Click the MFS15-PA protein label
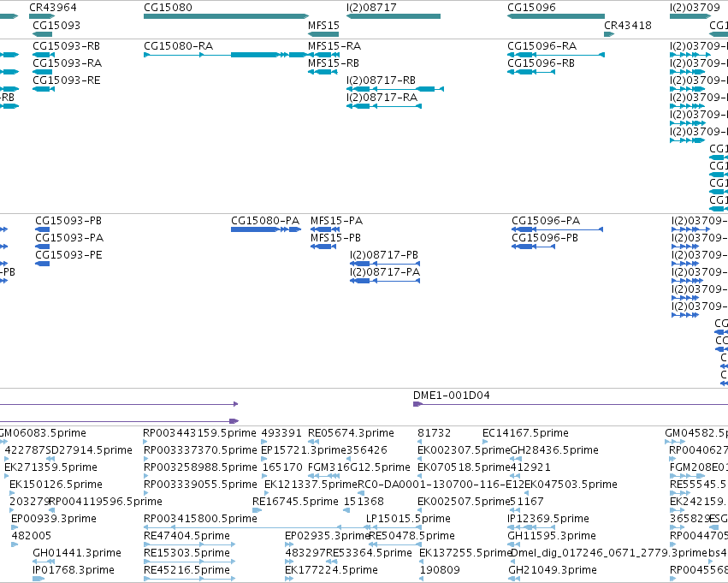728x583 pixels. (x=336, y=221)
